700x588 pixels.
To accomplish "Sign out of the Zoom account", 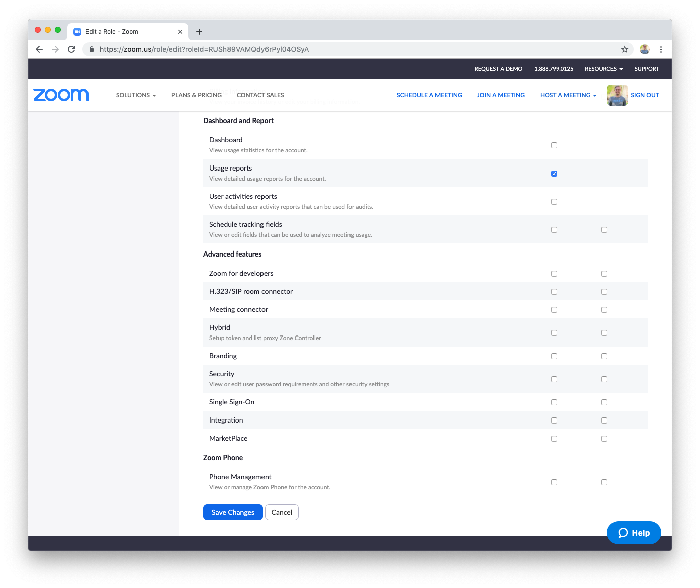I will pos(645,95).
